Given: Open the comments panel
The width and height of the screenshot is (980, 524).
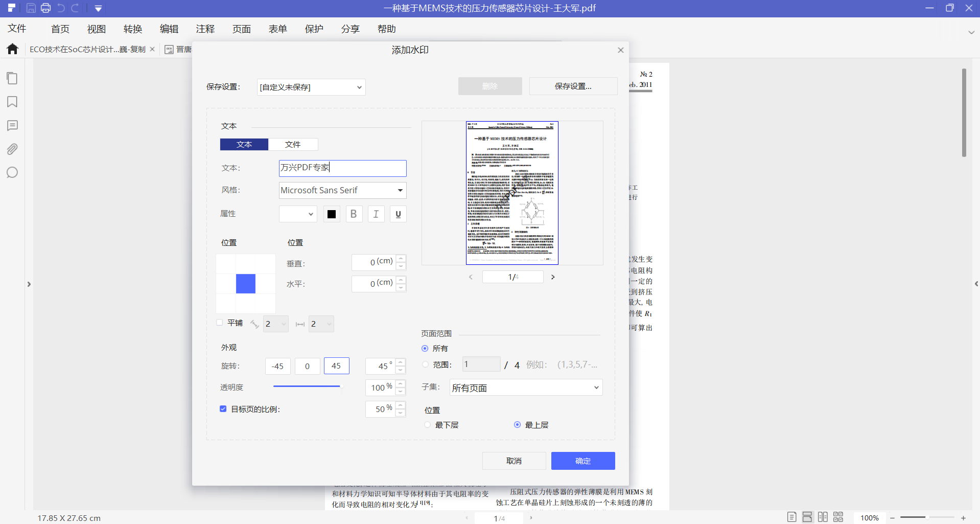Looking at the screenshot, I should [12, 125].
